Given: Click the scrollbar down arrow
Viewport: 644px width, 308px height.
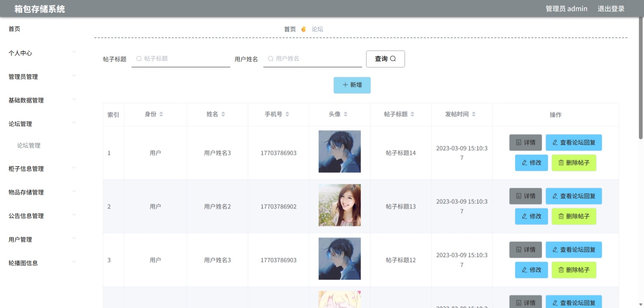Looking at the screenshot, I should point(641,305).
